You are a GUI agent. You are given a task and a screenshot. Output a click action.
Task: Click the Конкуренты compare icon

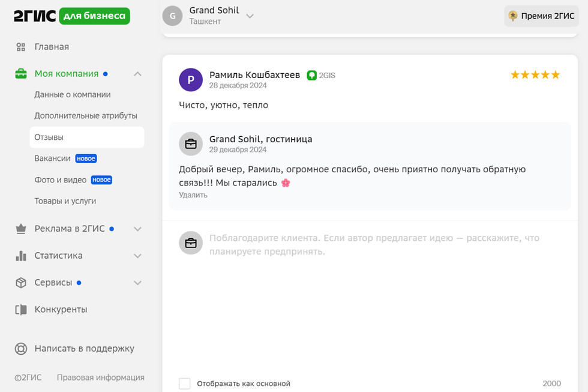pyautogui.click(x=21, y=310)
